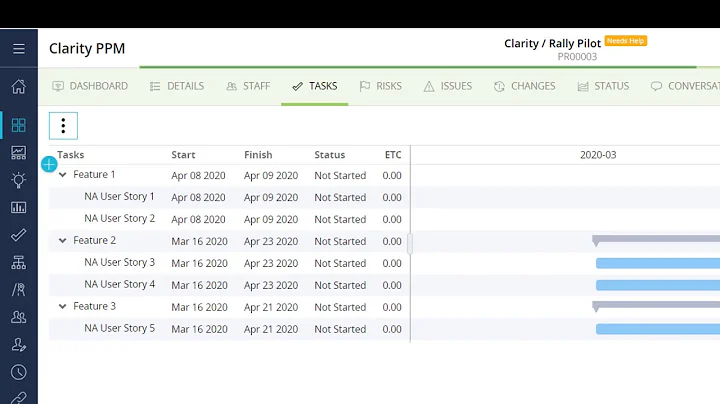The height and width of the screenshot is (404, 720).
Task: Click the Gantt bar for NA User Story 5
Action: 658,329
